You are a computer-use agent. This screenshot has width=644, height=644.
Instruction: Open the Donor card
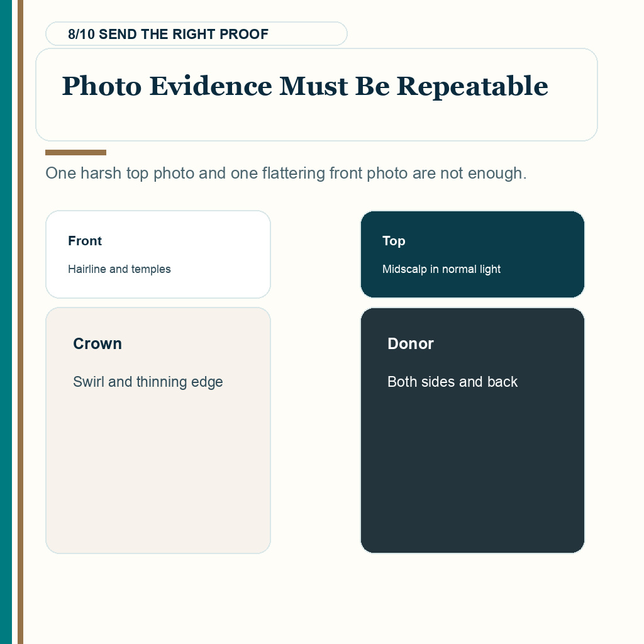click(472, 430)
